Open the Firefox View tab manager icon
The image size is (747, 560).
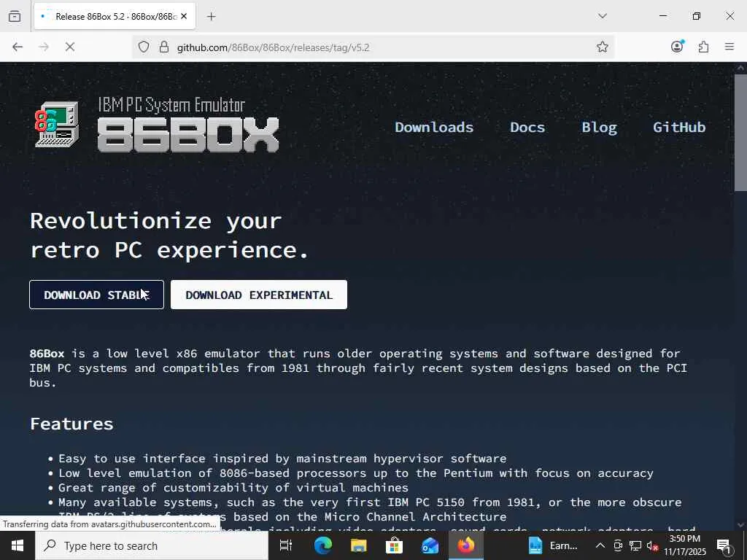point(15,16)
